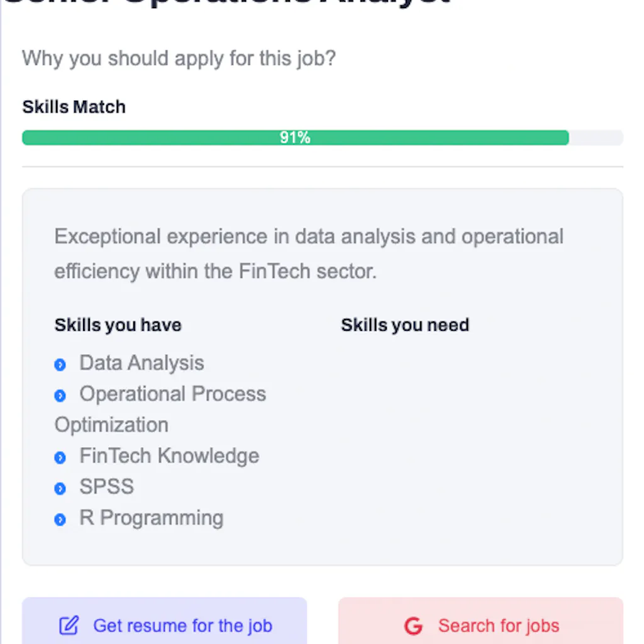Click the bullet icon beside FinTech Knowledge

pos(60,457)
